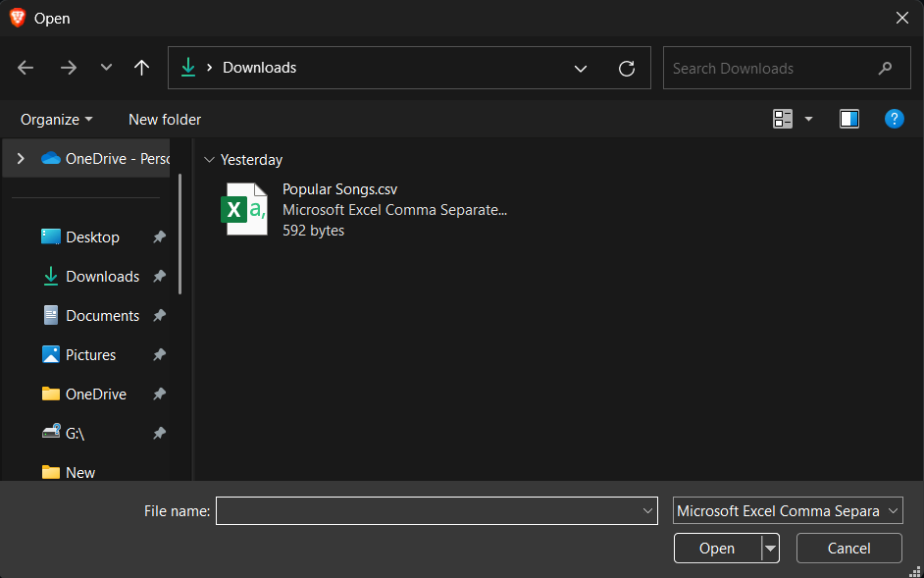924x578 pixels.
Task: Open Pictures in the navigation pane
Action: click(x=79, y=355)
